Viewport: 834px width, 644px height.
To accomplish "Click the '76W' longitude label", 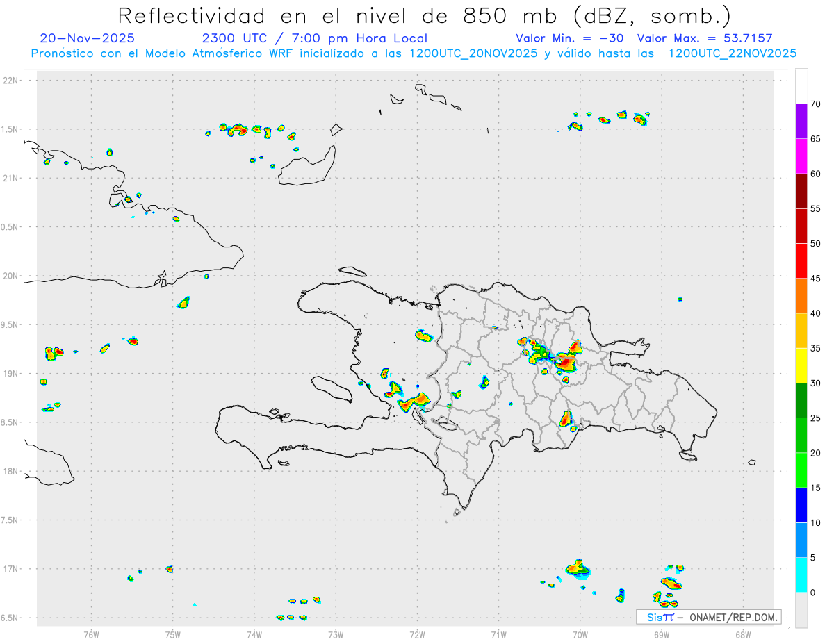I will [x=91, y=634].
